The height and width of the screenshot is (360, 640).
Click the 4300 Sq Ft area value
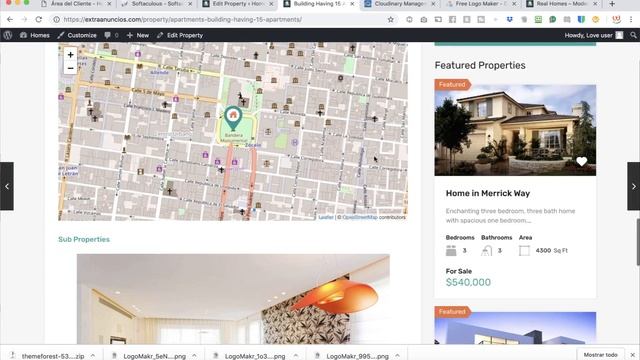(x=551, y=250)
